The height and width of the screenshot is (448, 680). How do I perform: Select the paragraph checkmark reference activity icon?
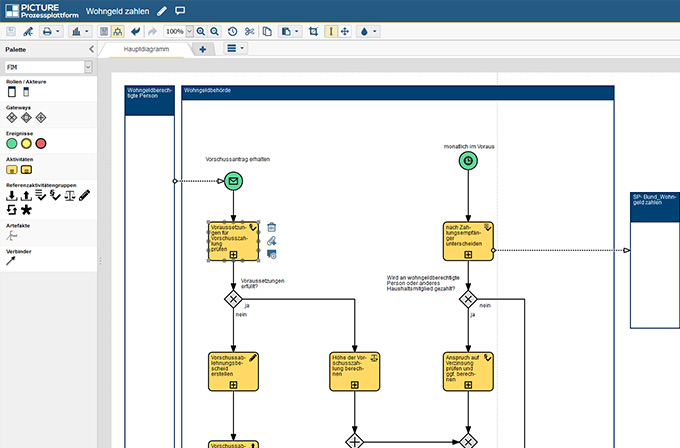click(x=55, y=196)
